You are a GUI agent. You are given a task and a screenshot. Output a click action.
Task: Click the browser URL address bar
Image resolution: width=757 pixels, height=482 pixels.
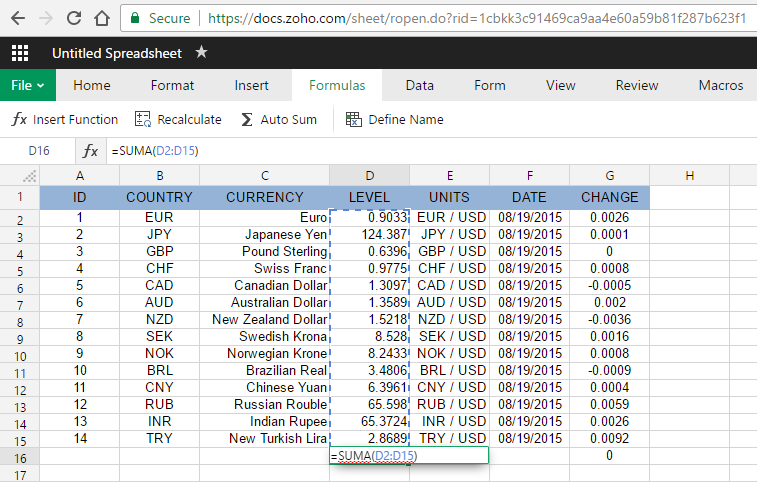coord(477,18)
